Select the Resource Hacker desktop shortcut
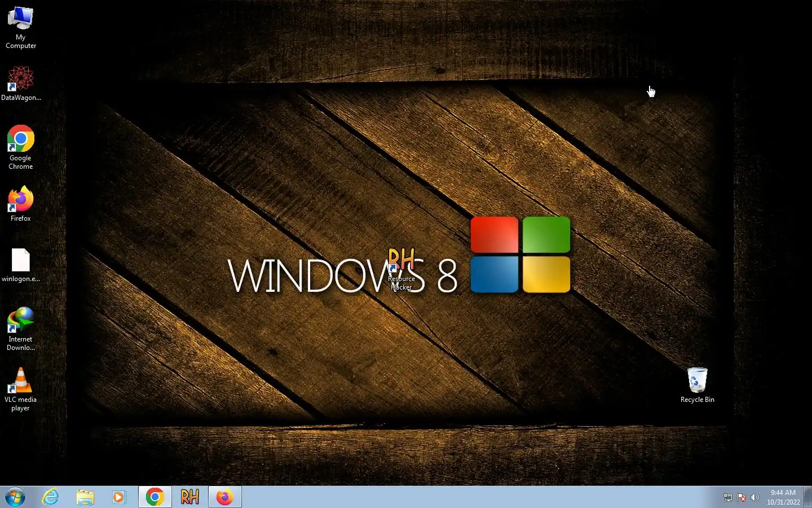812x508 pixels. [401, 269]
